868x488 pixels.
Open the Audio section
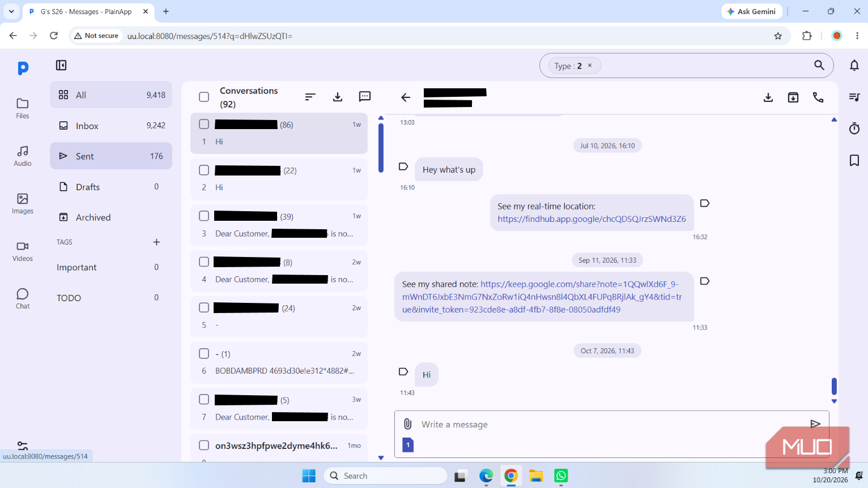coord(23,156)
